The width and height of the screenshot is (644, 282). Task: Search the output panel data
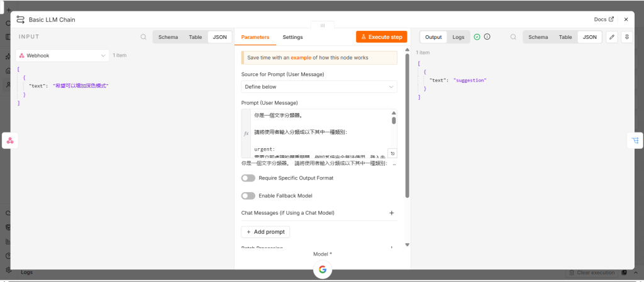(513, 37)
